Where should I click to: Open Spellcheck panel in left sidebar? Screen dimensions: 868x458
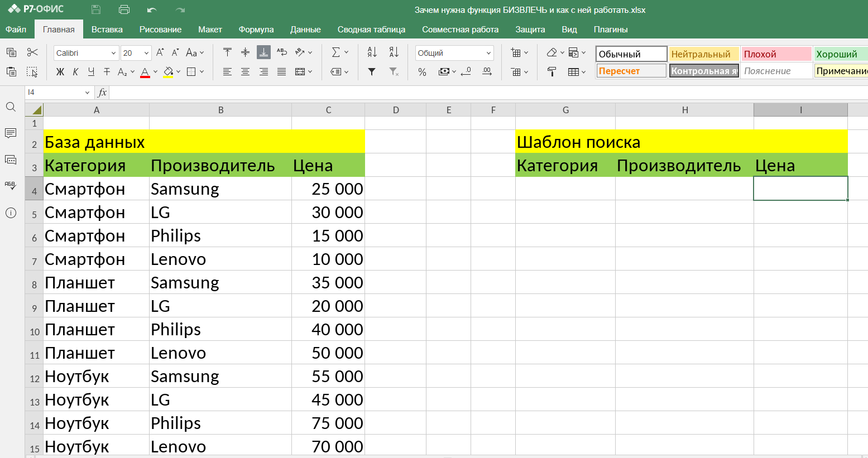(x=11, y=186)
